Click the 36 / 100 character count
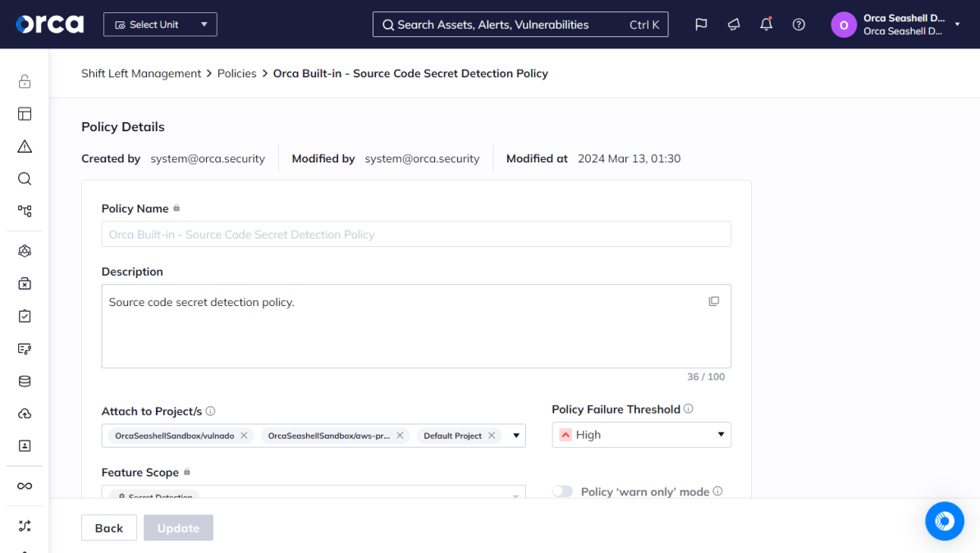980x553 pixels. [706, 377]
